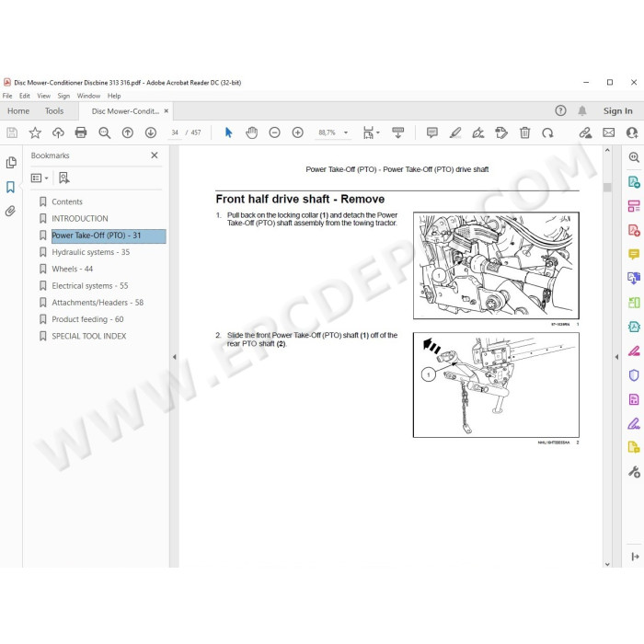Open the help question mark icon
The width and height of the screenshot is (644, 644).
click(560, 110)
